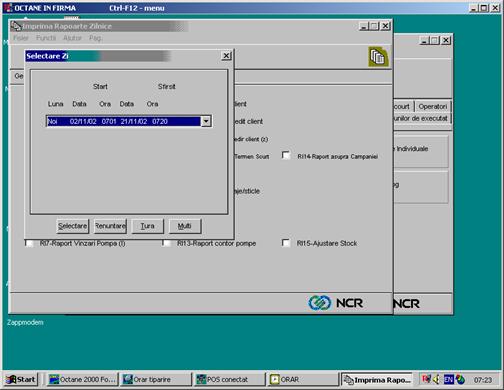
Task: Tick RI7-Raport Vinzari Pompa checkbox
Action: click(x=29, y=243)
